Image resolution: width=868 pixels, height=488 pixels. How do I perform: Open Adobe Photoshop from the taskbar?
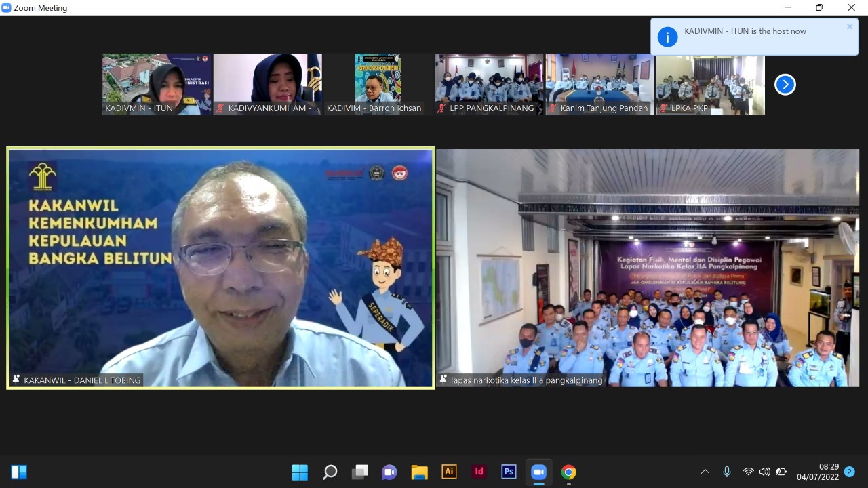point(509,472)
